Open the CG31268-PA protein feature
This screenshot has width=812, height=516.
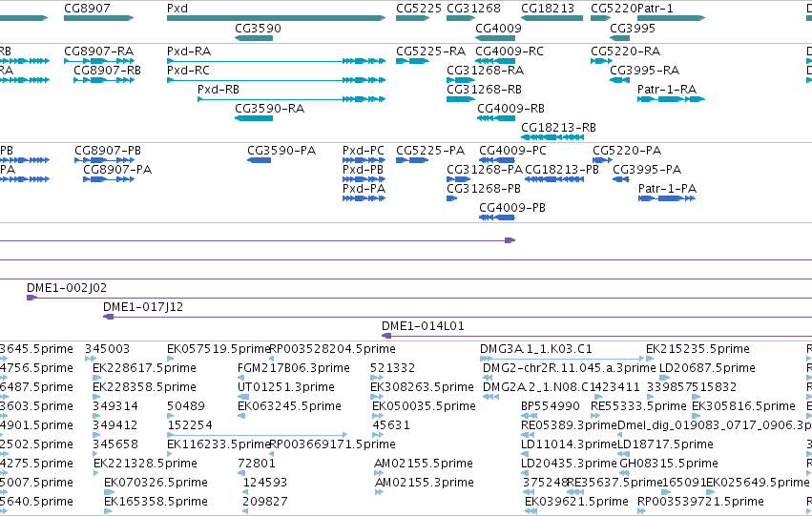coord(458,179)
